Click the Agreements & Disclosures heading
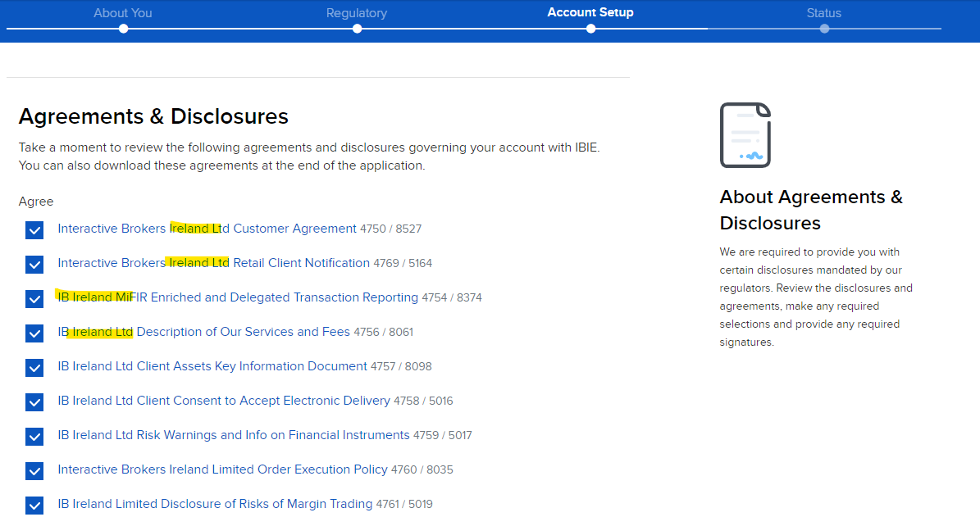 pos(153,117)
